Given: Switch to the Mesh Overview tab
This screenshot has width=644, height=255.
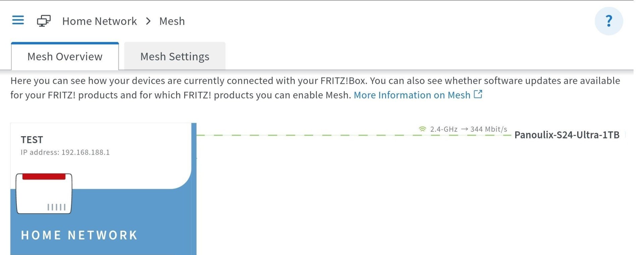Looking at the screenshot, I should point(65,57).
